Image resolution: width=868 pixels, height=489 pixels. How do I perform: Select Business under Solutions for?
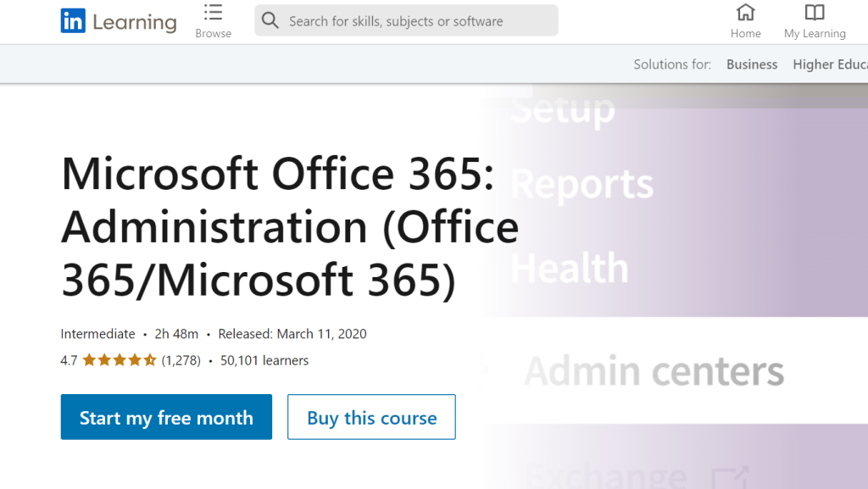coord(752,64)
